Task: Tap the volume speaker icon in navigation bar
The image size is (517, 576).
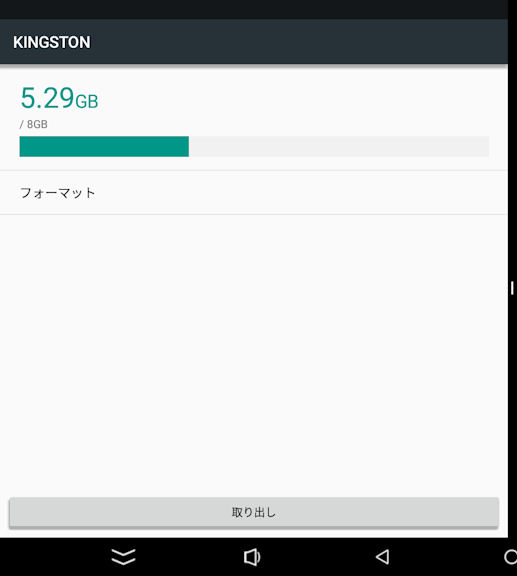Action: 252,557
